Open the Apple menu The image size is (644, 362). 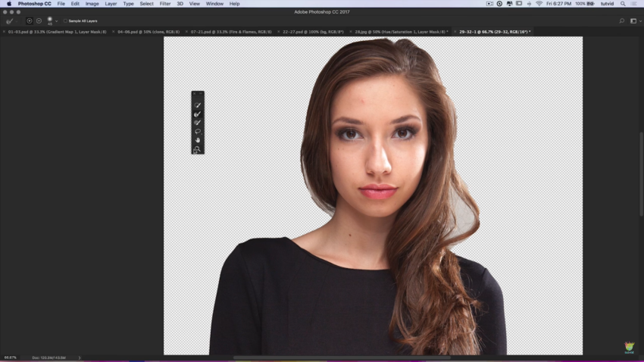pos(9,4)
